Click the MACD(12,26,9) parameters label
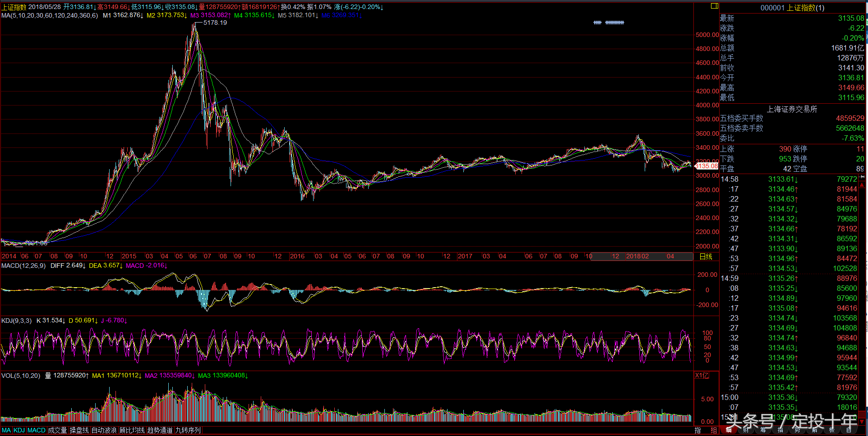Image resolution: width=868 pixels, height=436 pixels. coord(23,266)
